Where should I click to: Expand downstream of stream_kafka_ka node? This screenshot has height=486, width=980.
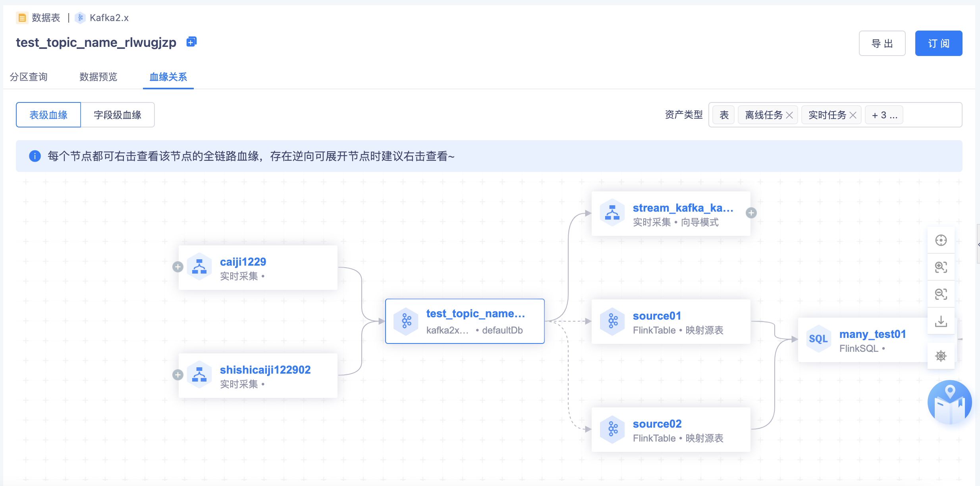pos(751,213)
